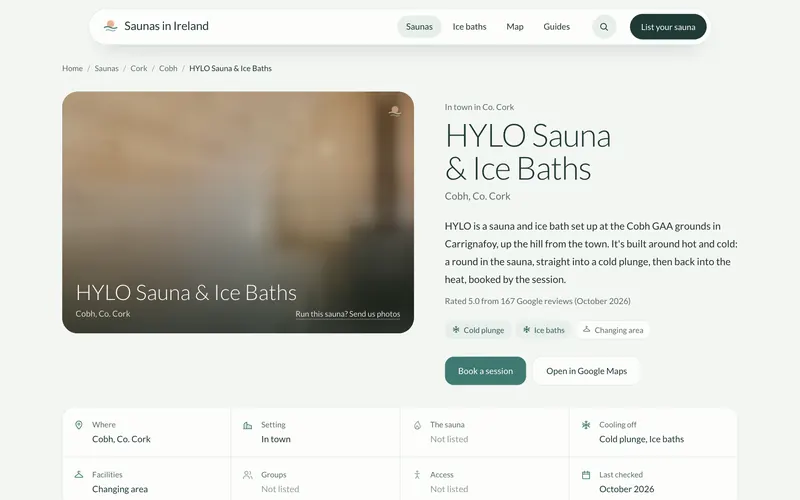Open Cobh in the breadcrumb

[168, 68]
